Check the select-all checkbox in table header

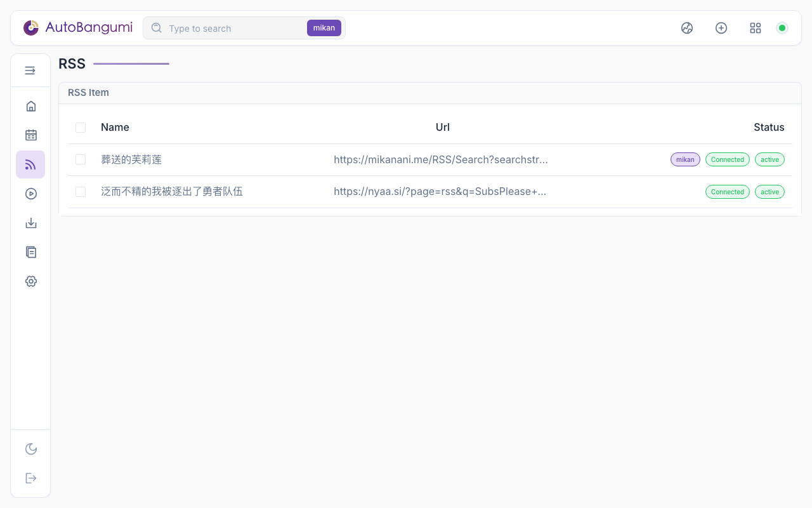point(81,128)
